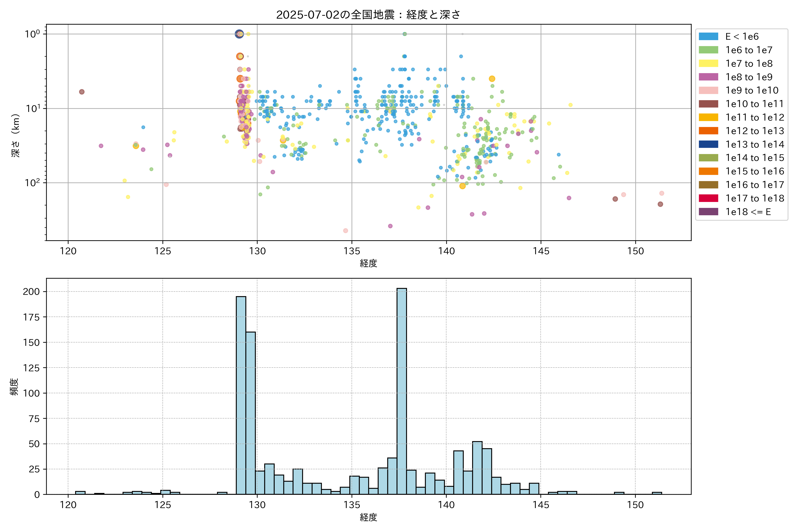Click the magenta '1e8 to 1e9' legend swatch
Image resolution: width=798 pixels, height=532 pixels.
pos(708,77)
